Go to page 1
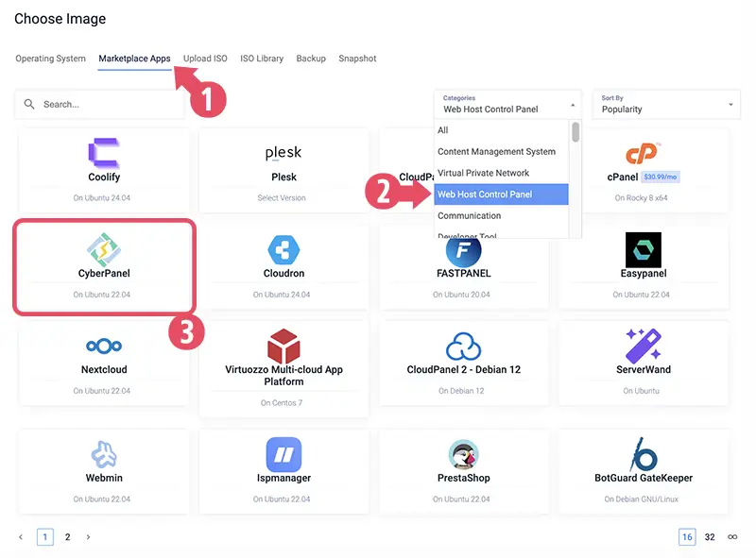 coord(45,537)
